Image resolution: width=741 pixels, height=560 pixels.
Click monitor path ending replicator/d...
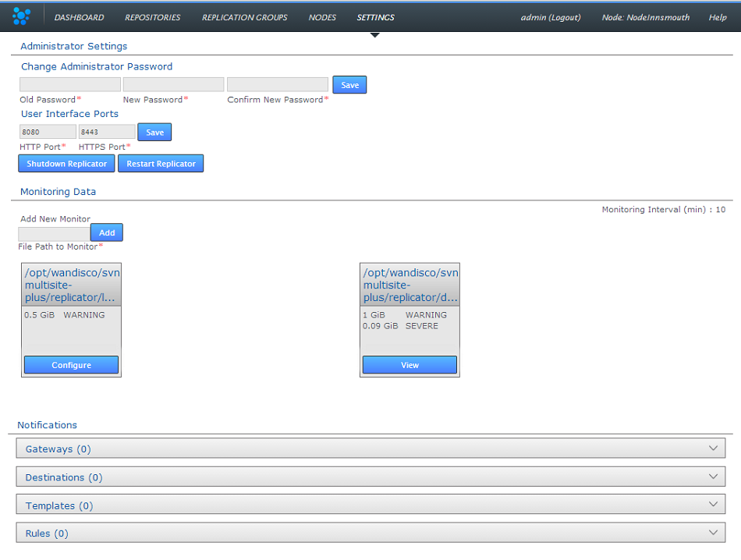tap(409, 285)
